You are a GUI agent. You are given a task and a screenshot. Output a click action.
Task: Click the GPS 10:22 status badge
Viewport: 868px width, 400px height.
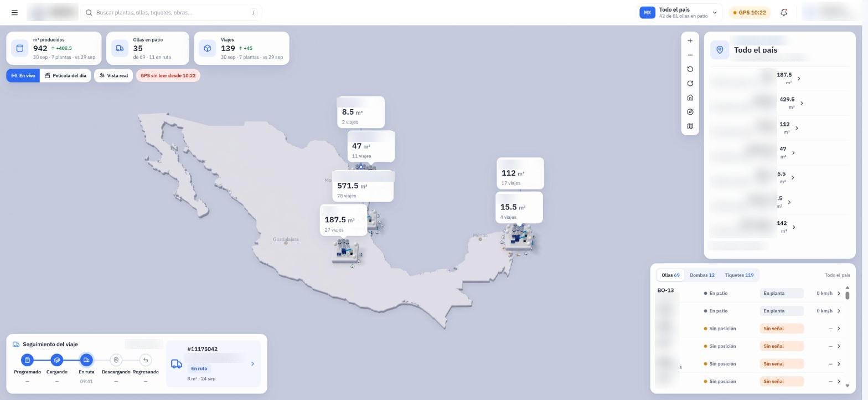coord(750,12)
